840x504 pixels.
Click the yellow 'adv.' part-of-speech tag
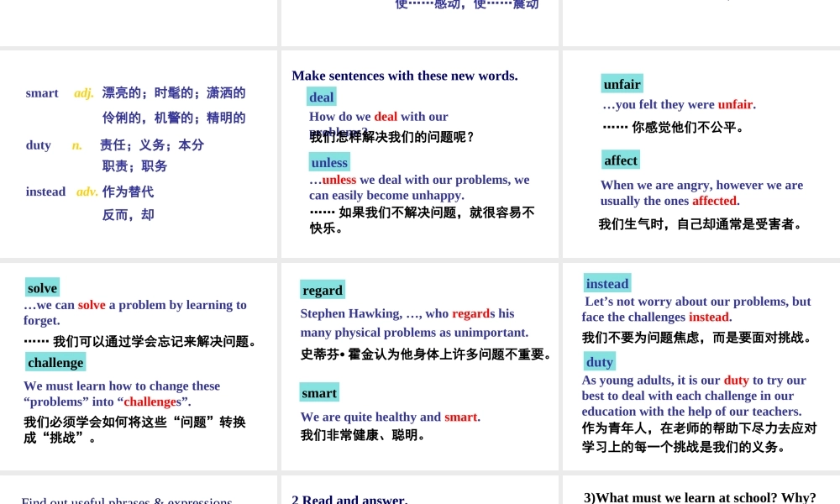[87, 192]
